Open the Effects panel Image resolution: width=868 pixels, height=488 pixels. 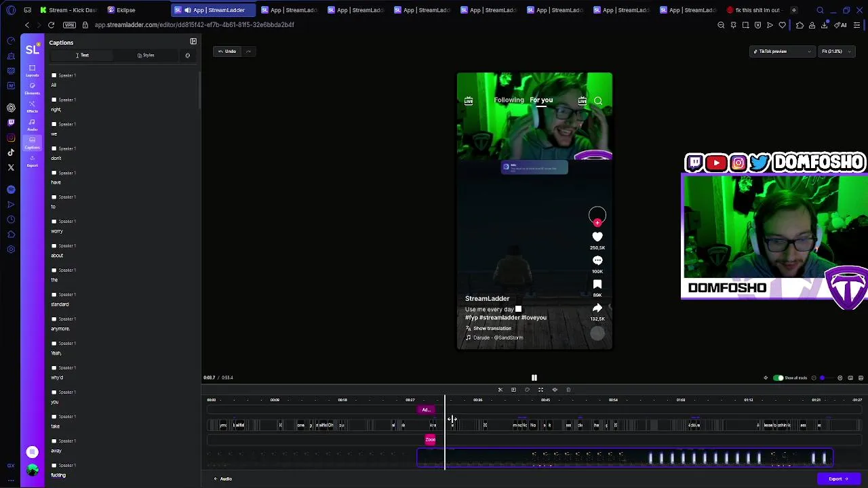[32, 106]
